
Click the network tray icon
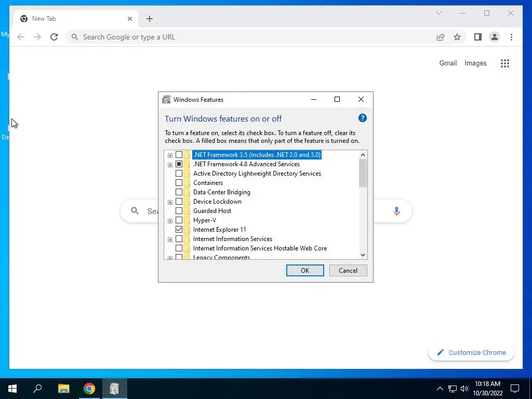coord(453,389)
